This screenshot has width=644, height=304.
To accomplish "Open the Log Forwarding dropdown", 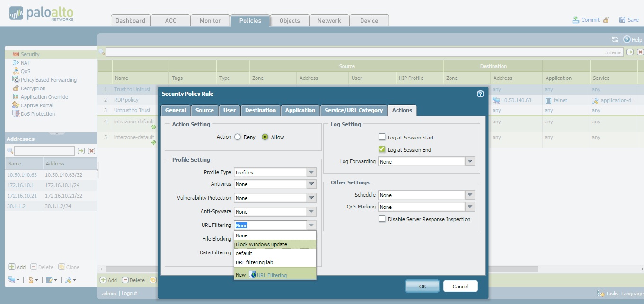I will (x=469, y=162).
